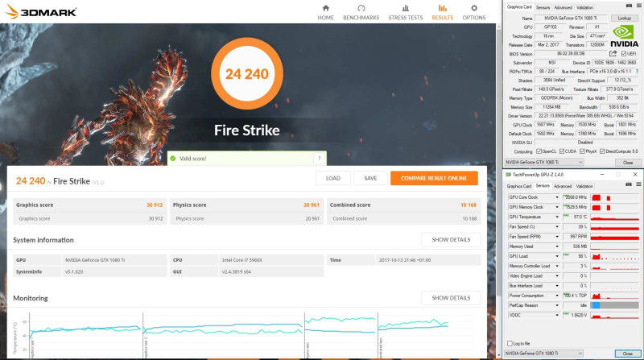Image resolution: width=644 pixels, height=360 pixels.
Task: Click the question mark beside Valid score
Action: 319,158
